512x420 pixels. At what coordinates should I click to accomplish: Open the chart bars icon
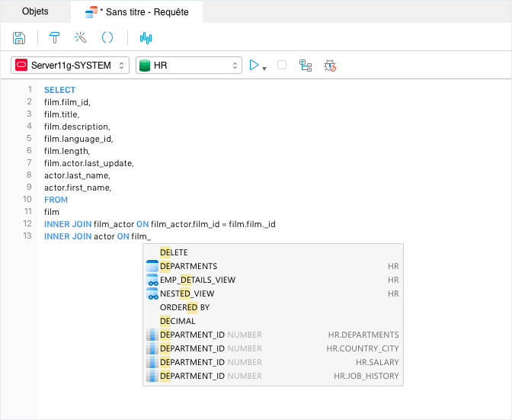click(146, 38)
